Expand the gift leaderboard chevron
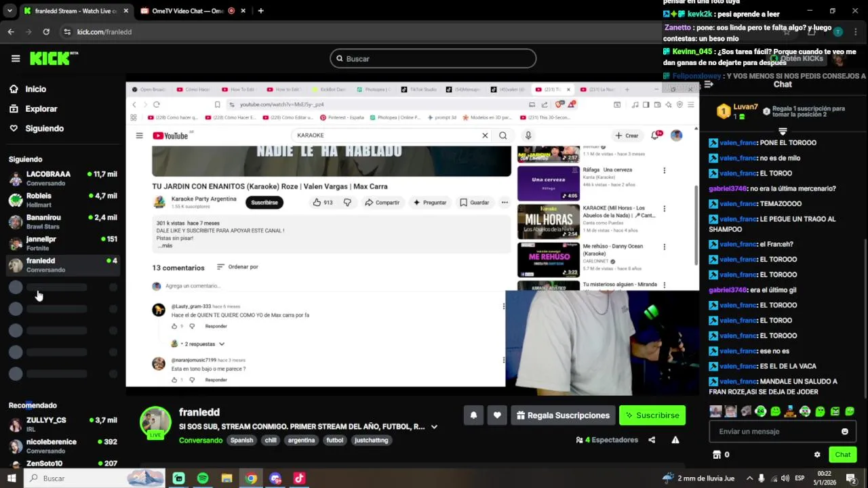The height and width of the screenshot is (488, 868). 783,131
